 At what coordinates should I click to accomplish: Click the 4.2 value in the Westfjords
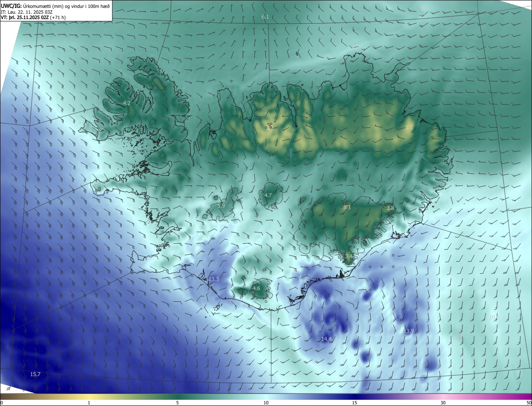pos(127,103)
